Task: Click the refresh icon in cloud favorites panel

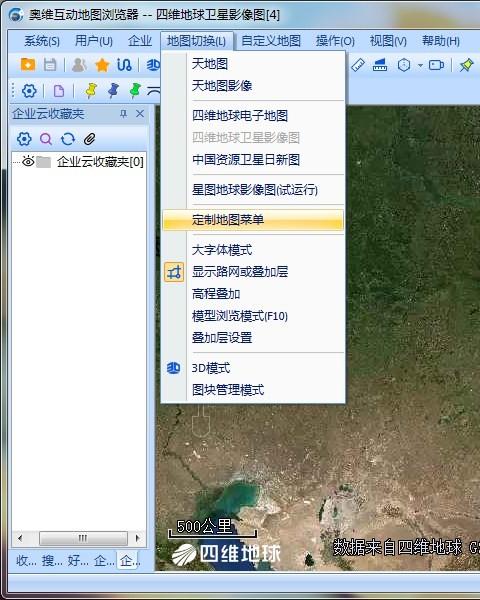Action: coord(68,139)
